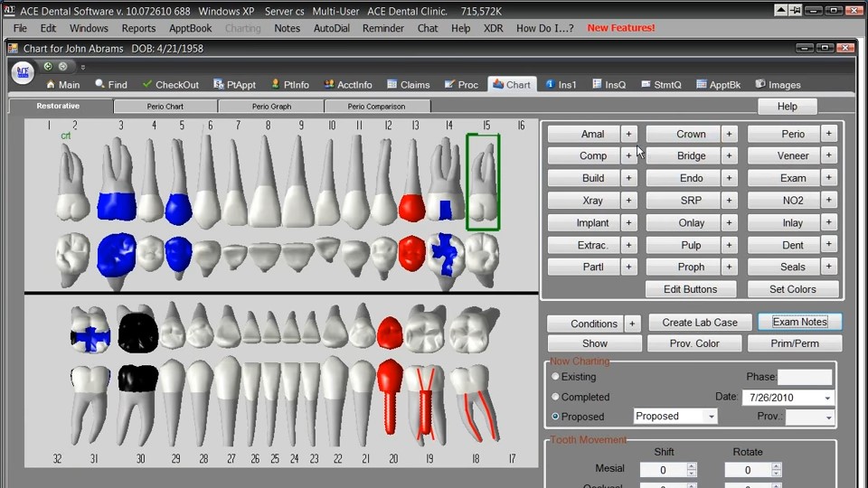The width and height of the screenshot is (868, 488).
Task: Open the InsQ toolbar item
Action: (609, 85)
